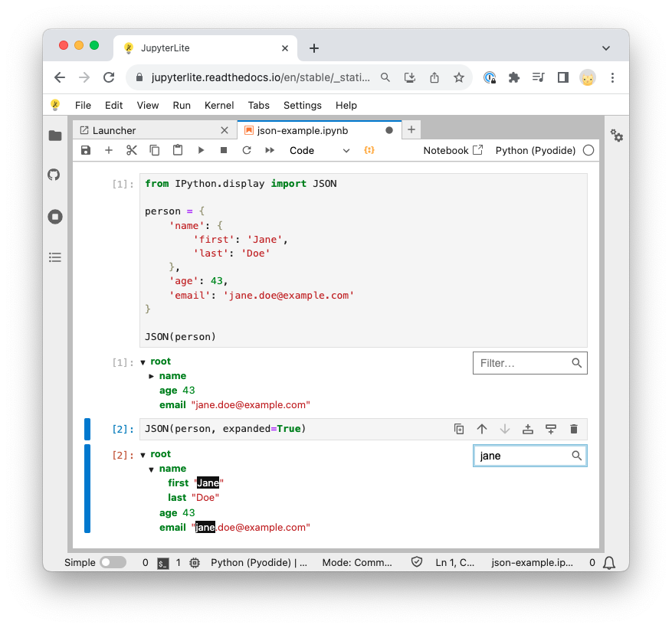The width and height of the screenshot is (672, 628).
Task: Close the Launcher tab
Action: click(x=225, y=130)
